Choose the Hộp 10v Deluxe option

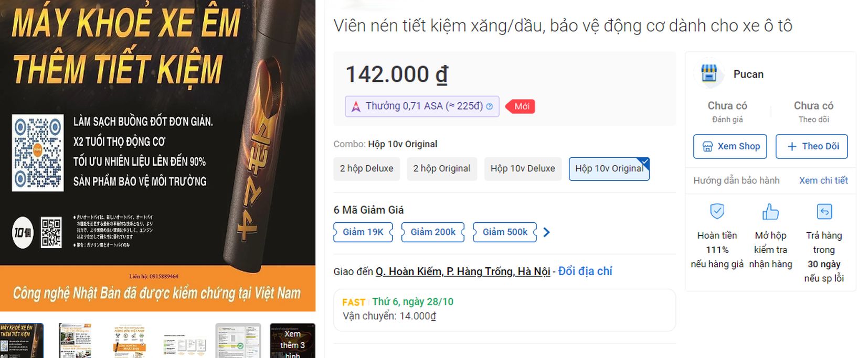pyautogui.click(x=523, y=169)
